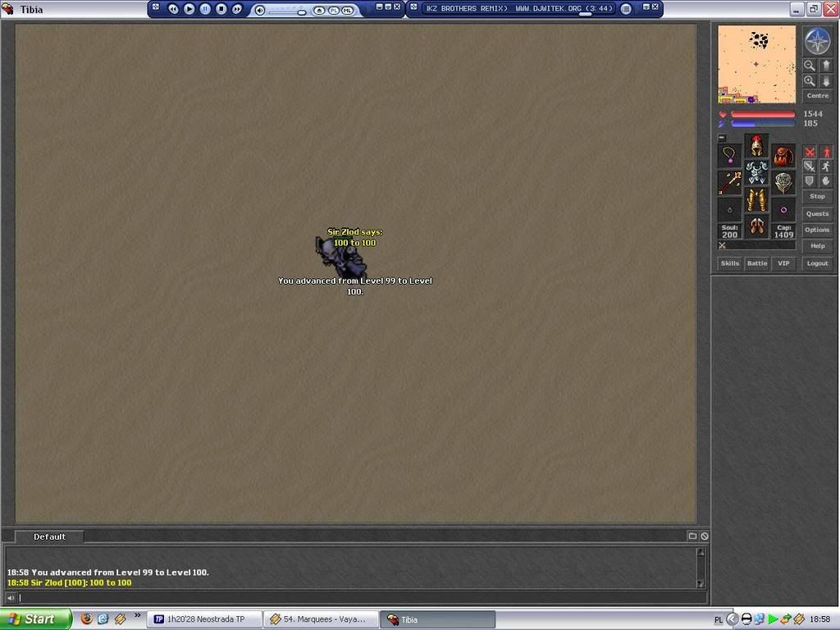This screenshot has height=630, width=840.
Task: Select the golden legs in the legs slot
Action: (756, 200)
